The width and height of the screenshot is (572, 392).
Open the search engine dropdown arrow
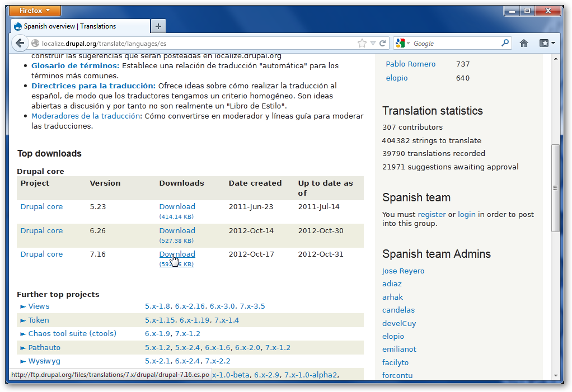tap(409, 43)
